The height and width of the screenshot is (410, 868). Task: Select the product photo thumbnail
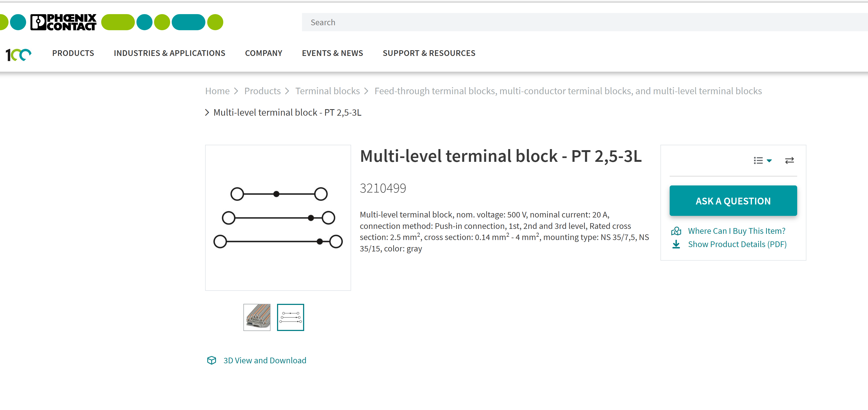[257, 317]
